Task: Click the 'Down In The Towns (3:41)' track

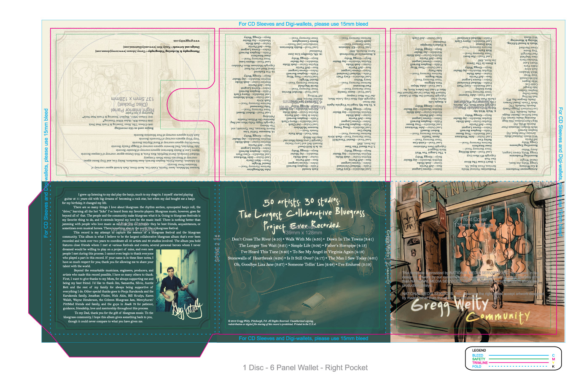Action: (x=350, y=239)
